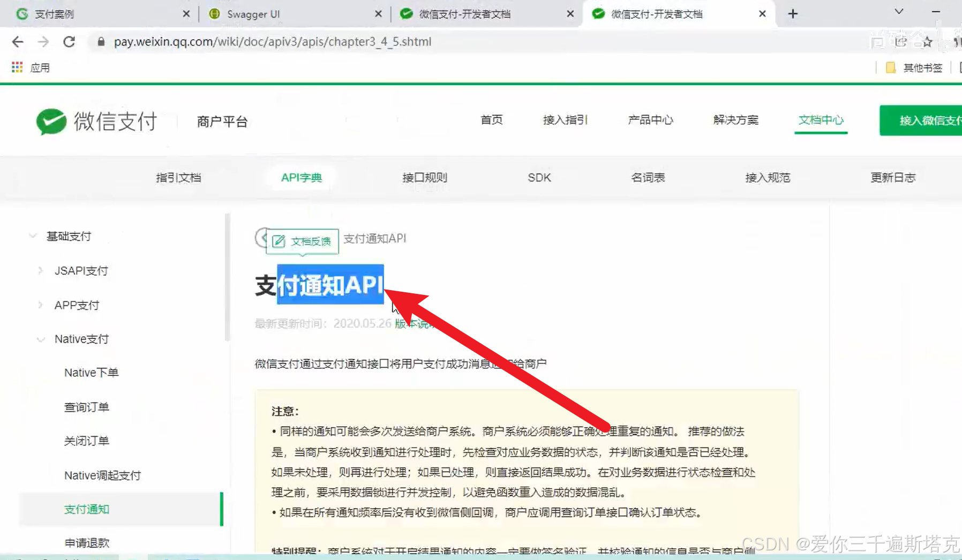Open 文档中心 in top navigation
The image size is (962, 560).
pos(821,120)
